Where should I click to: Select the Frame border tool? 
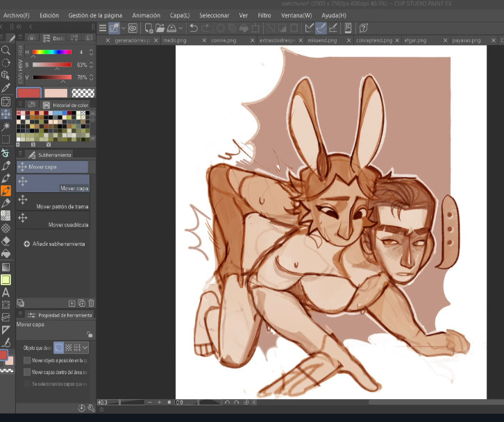tap(6, 318)
